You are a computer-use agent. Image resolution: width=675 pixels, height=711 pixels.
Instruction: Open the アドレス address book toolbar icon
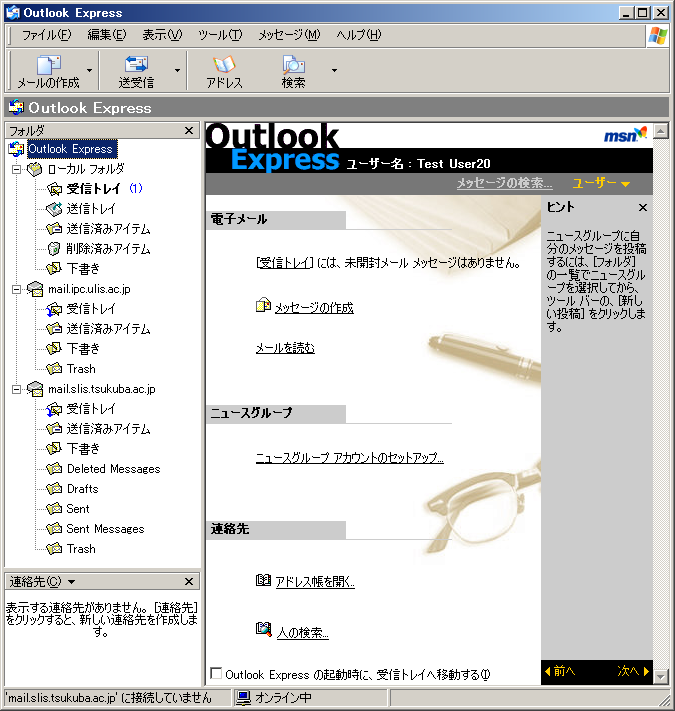(224, 64)
